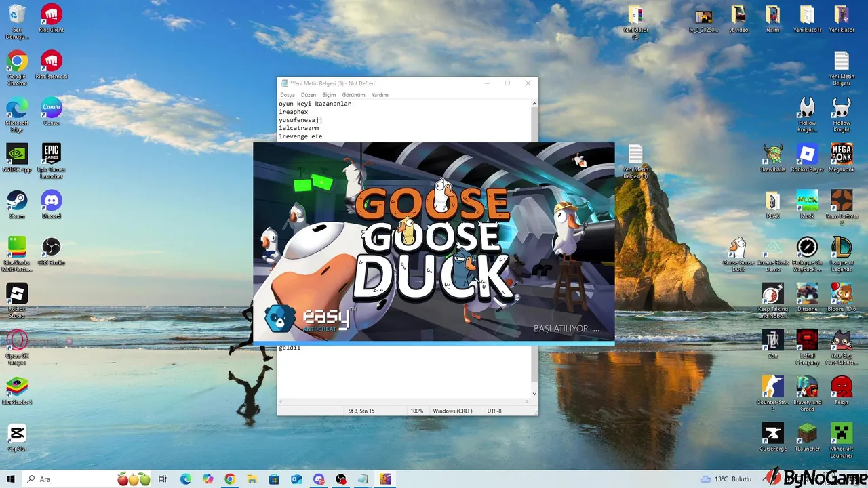Open the Riot Client desktop icon
This screenshot has height=488, width=868.
52,19
